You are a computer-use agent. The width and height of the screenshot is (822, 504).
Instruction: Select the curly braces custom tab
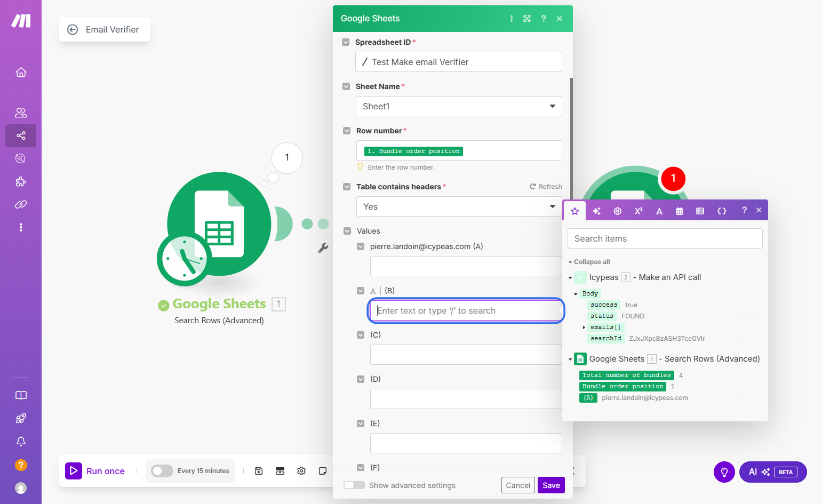[722, 211]
